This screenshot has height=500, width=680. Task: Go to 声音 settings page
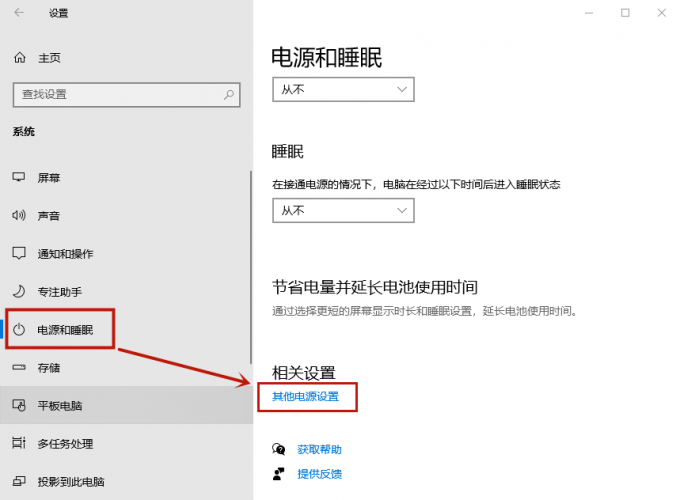(x=125, y=216)
